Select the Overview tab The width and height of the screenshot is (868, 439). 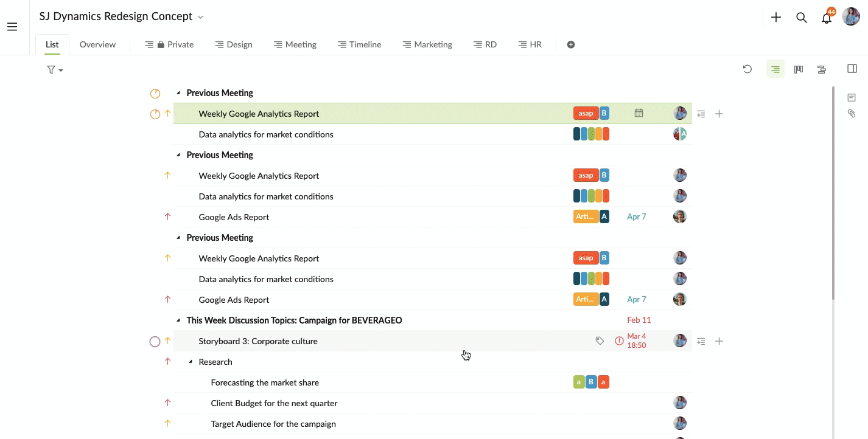click(x=97, y=44)
